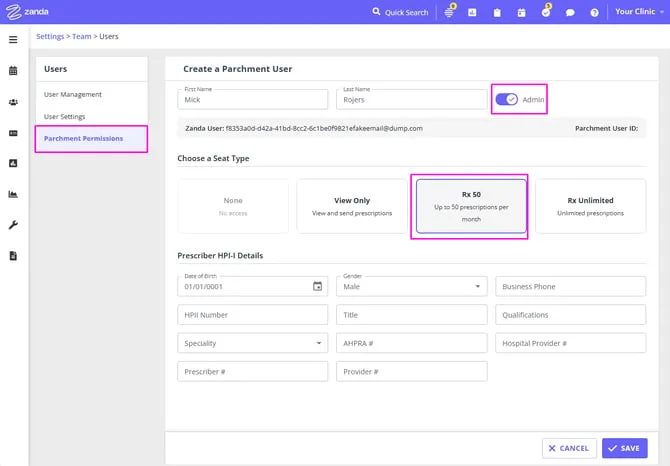Open the tasks checkmark icon with badge
The width and height of the screenshot is (670, 466).
click(546, 12)
